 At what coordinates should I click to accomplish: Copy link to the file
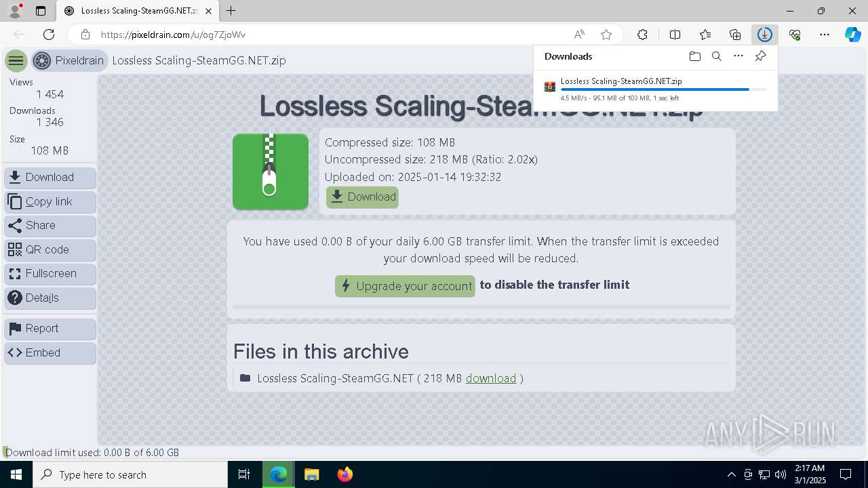(50, 202)
